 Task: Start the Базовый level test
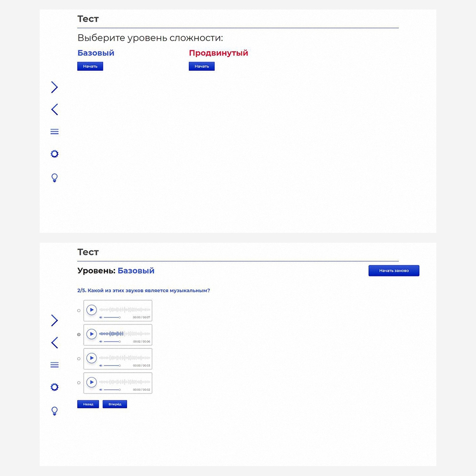tap(90, 67)
